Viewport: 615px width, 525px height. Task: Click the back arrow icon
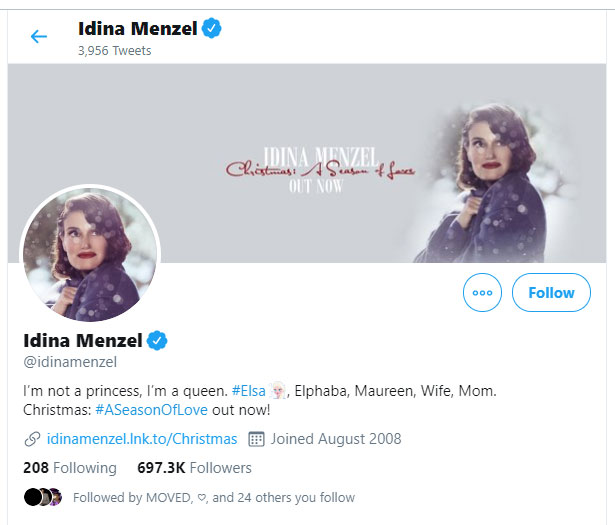(39, 37)
